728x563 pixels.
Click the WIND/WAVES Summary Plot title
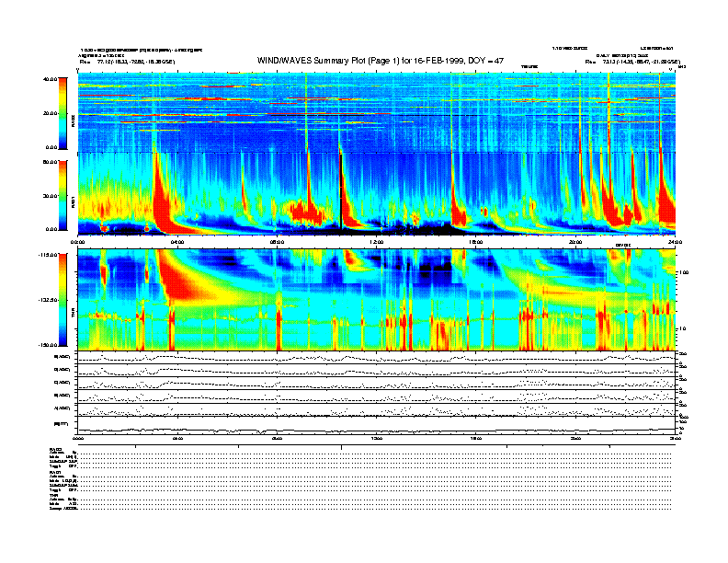[x=381, y=61]
